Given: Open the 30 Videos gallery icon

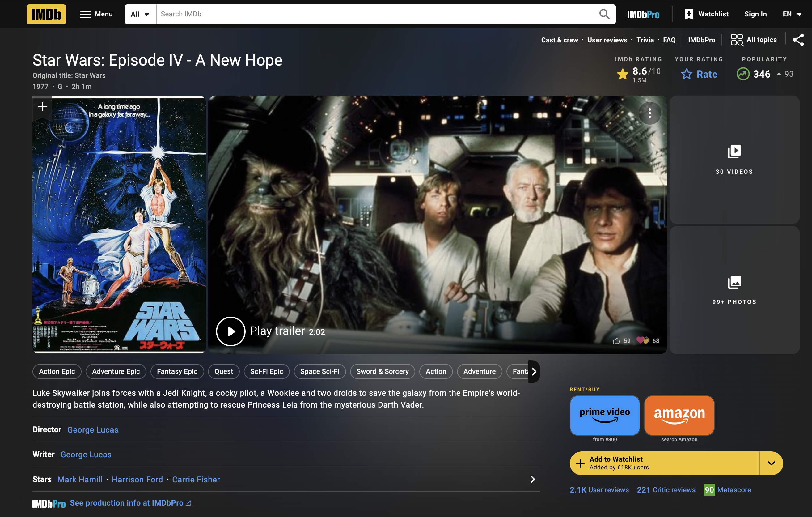Looking at the screenshot, I should click(734, 152).
